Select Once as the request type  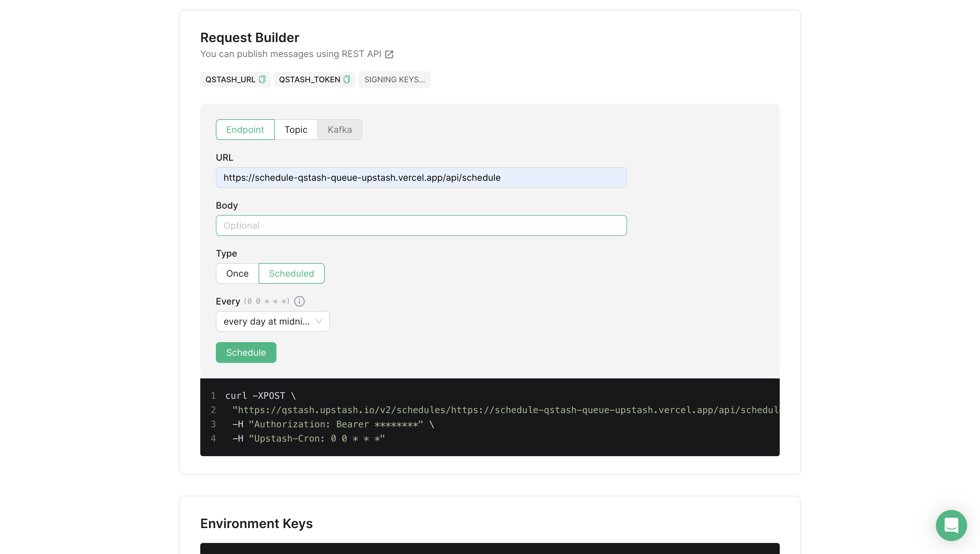tap(237, 273)
